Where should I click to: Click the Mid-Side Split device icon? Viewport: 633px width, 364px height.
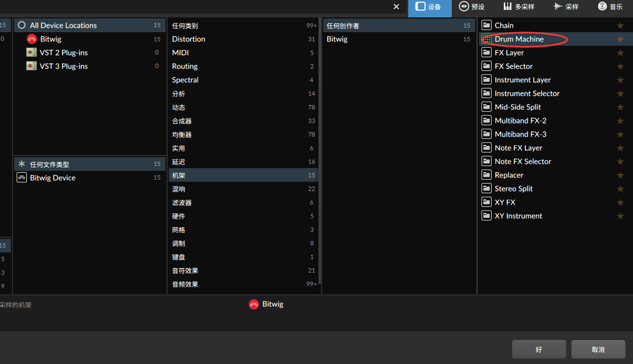[x=487, y=107]
